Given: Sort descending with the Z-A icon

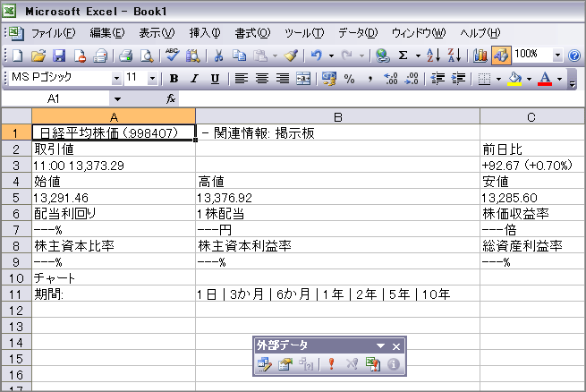Looking at the screenshot, I should tap(454, 56).
